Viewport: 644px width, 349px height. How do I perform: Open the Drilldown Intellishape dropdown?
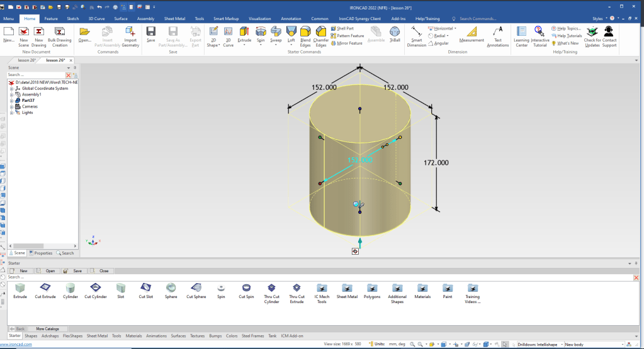560,345
